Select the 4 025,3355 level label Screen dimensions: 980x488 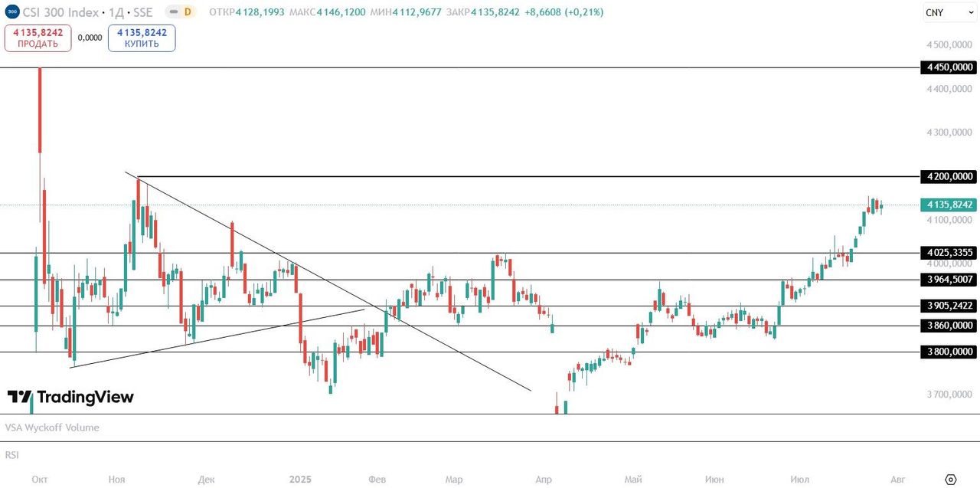coord(949,252)
